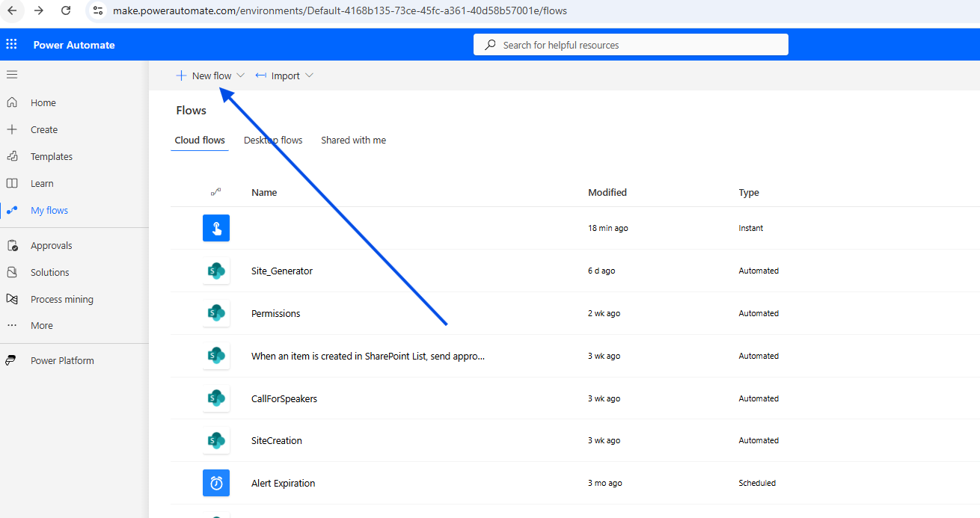Open the Permissions flow

(x=275, y=313)
